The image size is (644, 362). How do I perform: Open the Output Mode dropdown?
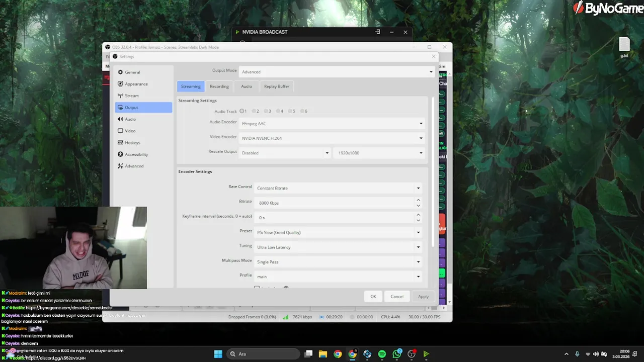point(337,72)
